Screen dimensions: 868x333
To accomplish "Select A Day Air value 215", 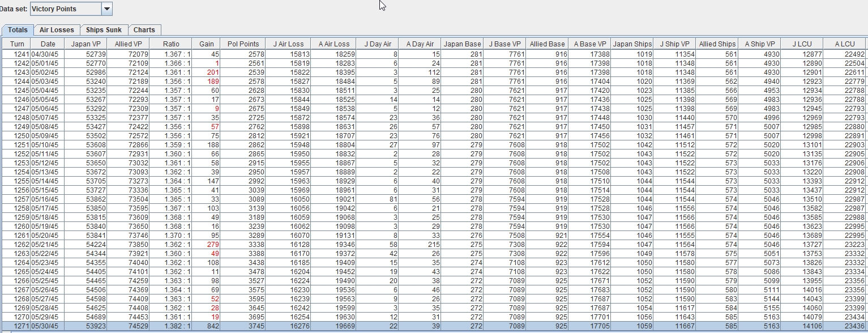I will point(420,244).
